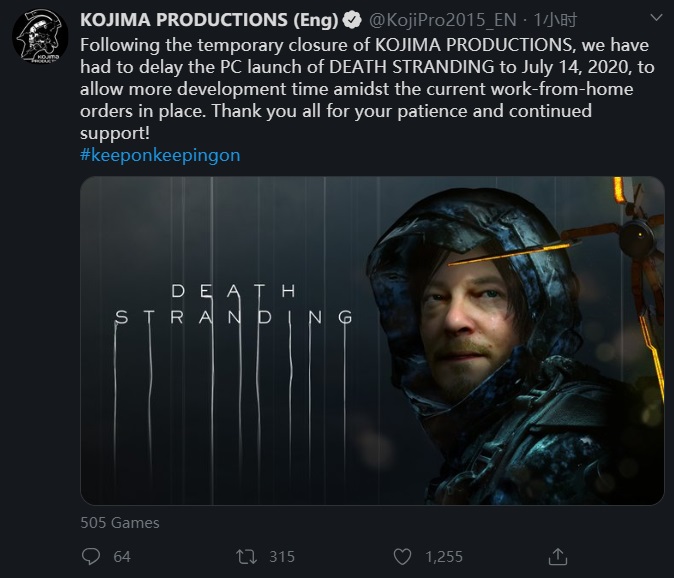Open the KOJIMA PRODUCTIONS (Eng) profile name

coord(210,19)
